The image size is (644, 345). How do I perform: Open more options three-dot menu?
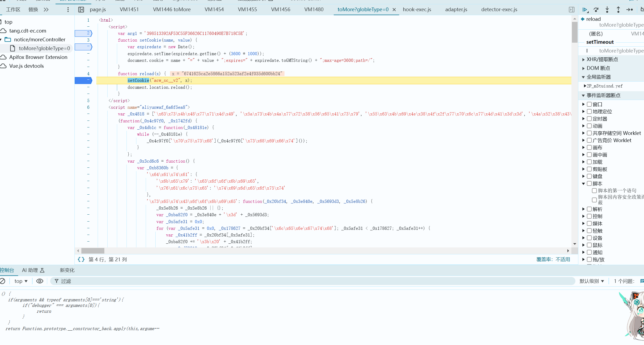point(68,10)
